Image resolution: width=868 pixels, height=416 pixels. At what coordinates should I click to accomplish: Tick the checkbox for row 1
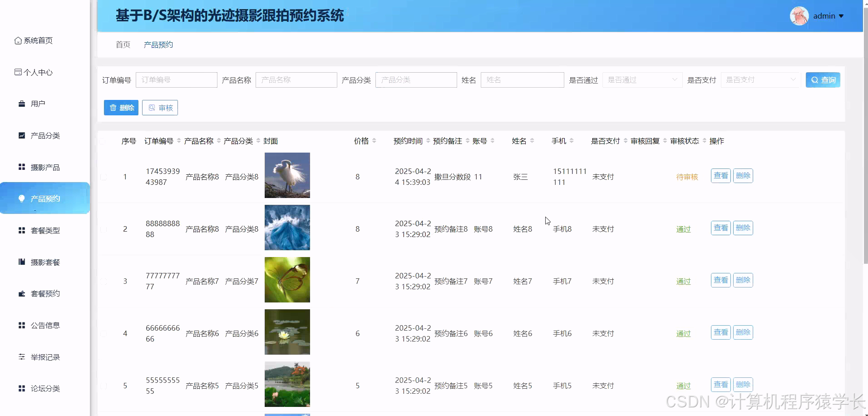(x=103, y=177)
